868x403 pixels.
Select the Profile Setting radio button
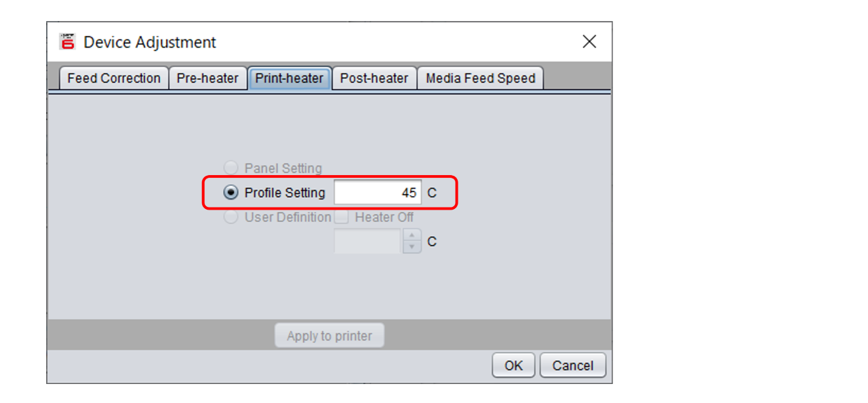[231, 193]
